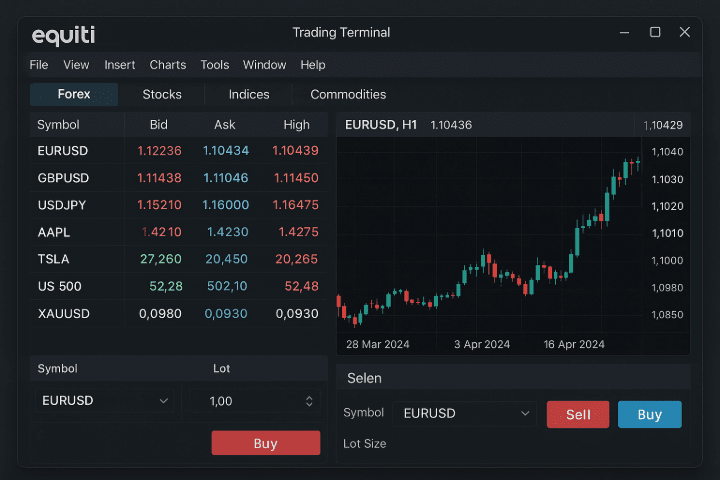Image resolution: width=720 pixels, height=480 pixels.
Task: Click the 3 Apr 2024 date label
Action: point(482,344)
